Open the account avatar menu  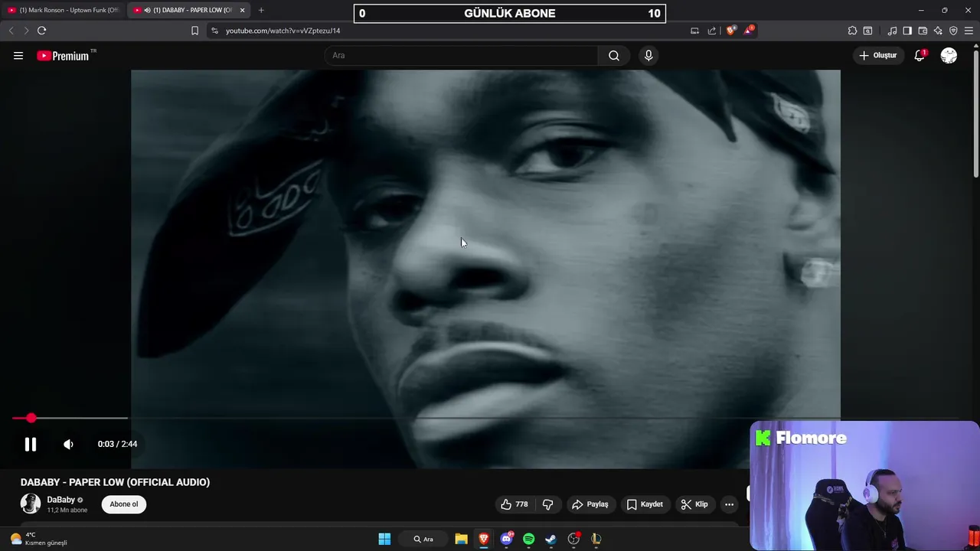click(x=949, y=55)
